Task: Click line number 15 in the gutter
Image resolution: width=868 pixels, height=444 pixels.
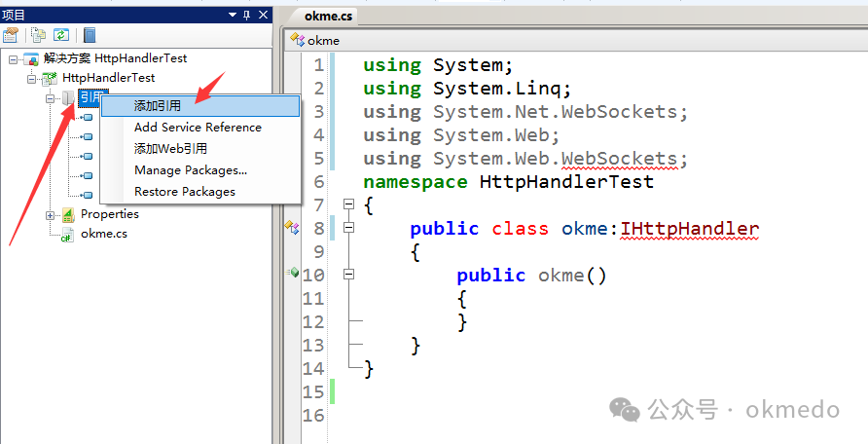Action: (314, 392)
